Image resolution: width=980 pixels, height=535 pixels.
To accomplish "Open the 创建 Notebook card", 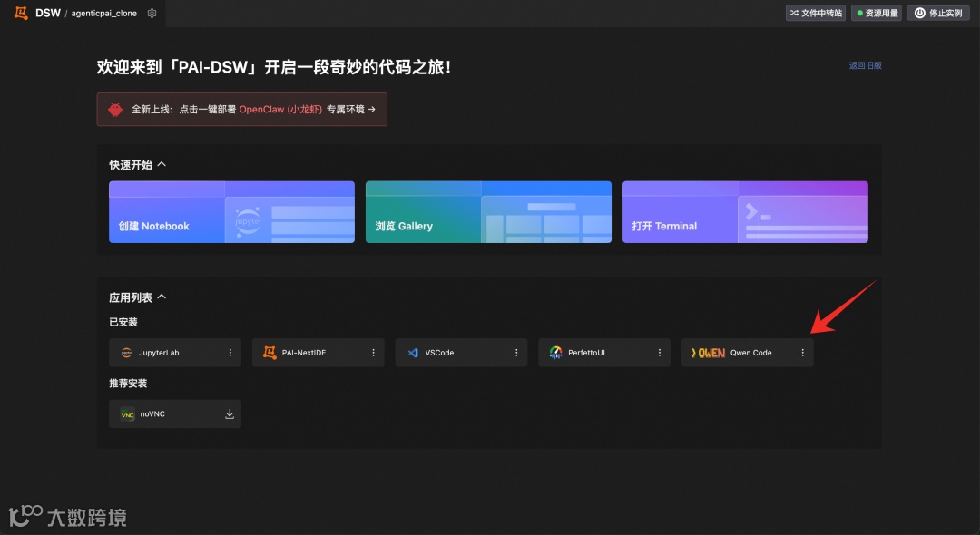I will tap(232, 212).
